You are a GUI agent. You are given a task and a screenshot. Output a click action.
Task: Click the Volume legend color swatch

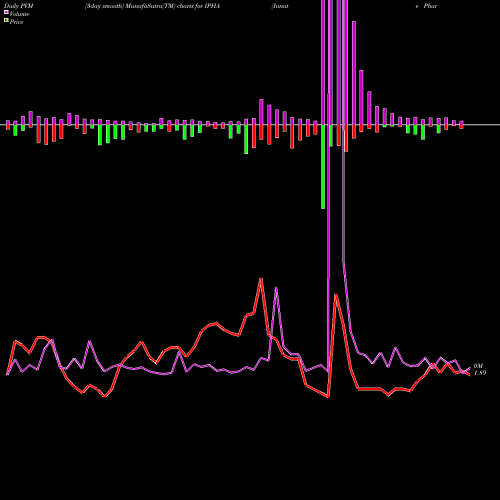tap(6, 13)
